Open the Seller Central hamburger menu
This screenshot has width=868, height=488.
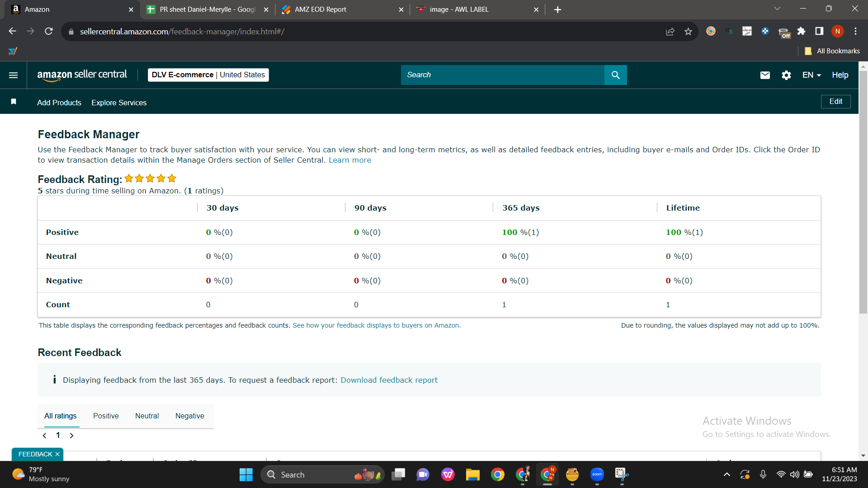[x=14, y=75]
